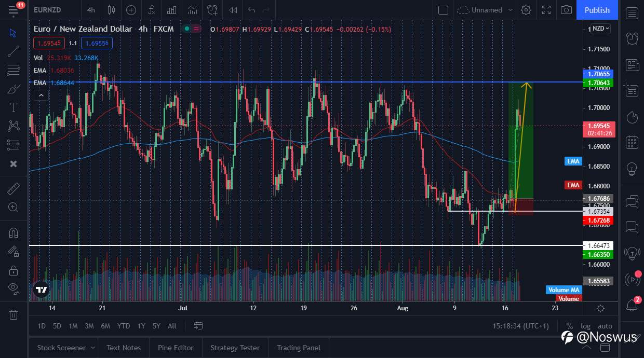Open the 4h interval selector

pos(91,10)
